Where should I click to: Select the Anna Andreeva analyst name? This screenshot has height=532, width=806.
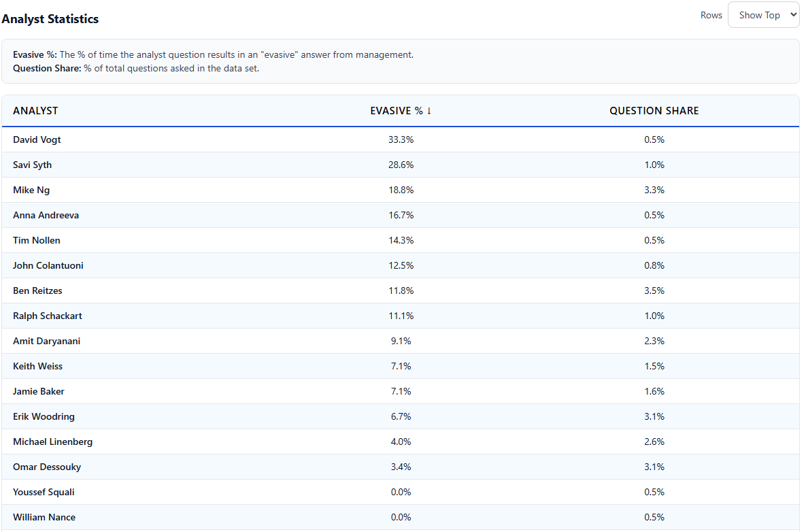pyautogui.click(x=46, y=216)
